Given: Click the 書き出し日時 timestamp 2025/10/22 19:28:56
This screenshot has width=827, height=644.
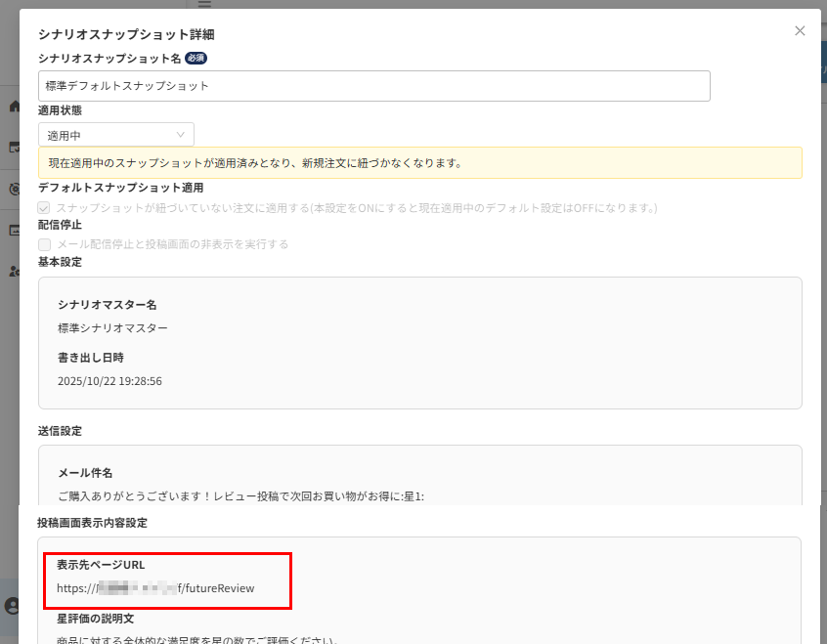Looking at the screenshot, I should pos(109,381).
